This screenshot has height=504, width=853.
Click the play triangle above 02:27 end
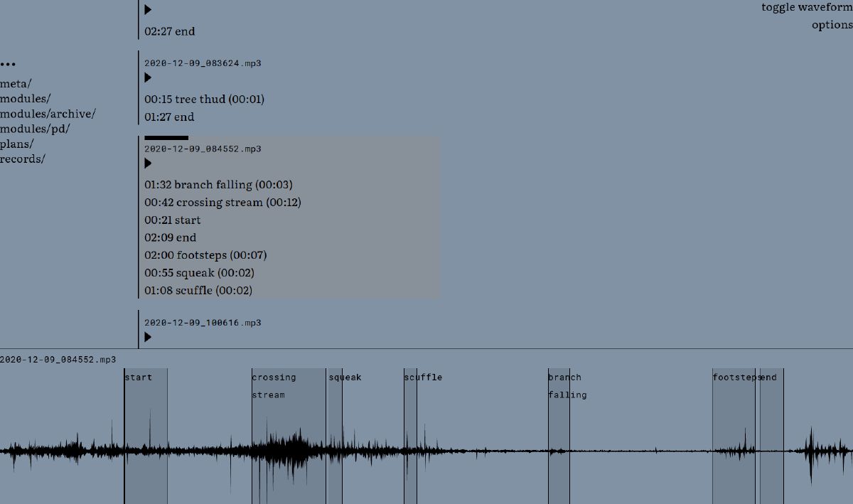tap(148, 10)
